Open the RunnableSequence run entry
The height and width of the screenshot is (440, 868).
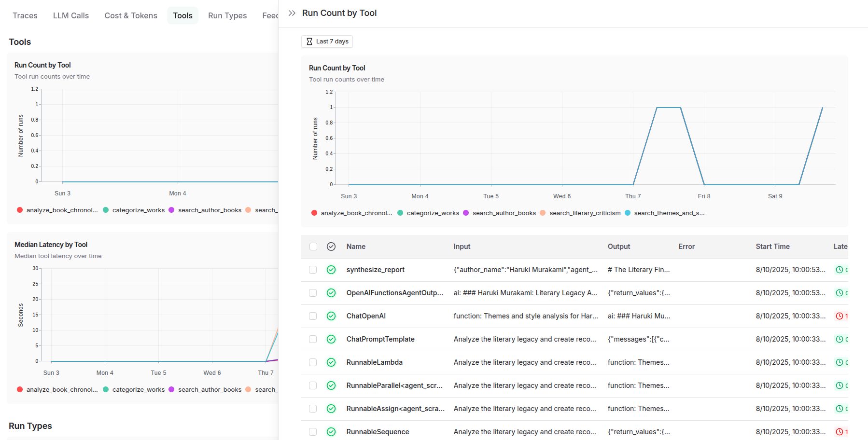[378, 432]
